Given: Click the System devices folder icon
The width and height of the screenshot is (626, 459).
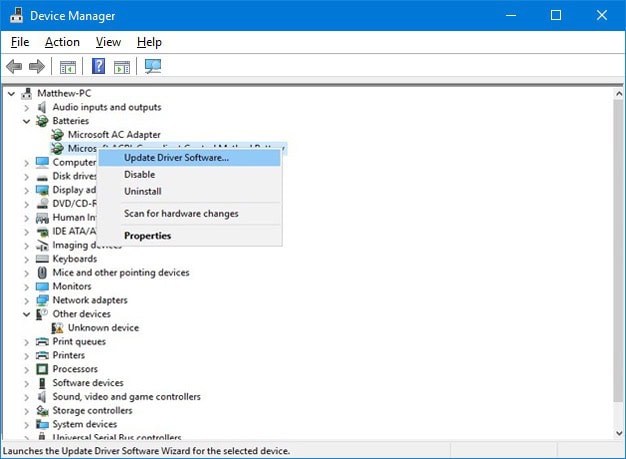Looking at the screenshot, I should pos(42,424).
